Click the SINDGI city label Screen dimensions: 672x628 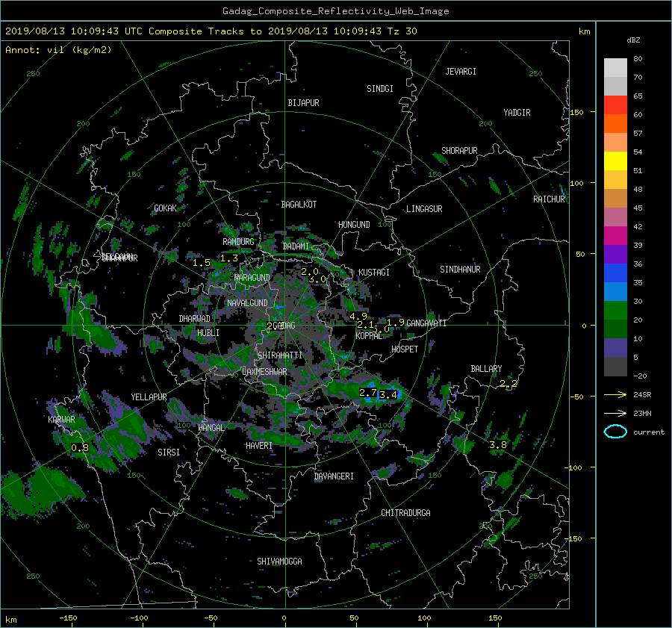(x=380, y=89)
